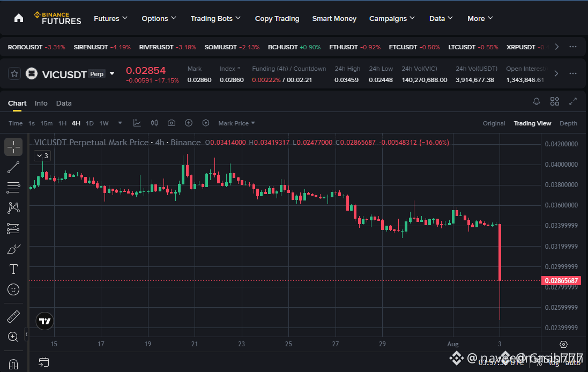Open the Mark Price dropdown
Screen dimensions: 588x372
click(x=236, y=123)
